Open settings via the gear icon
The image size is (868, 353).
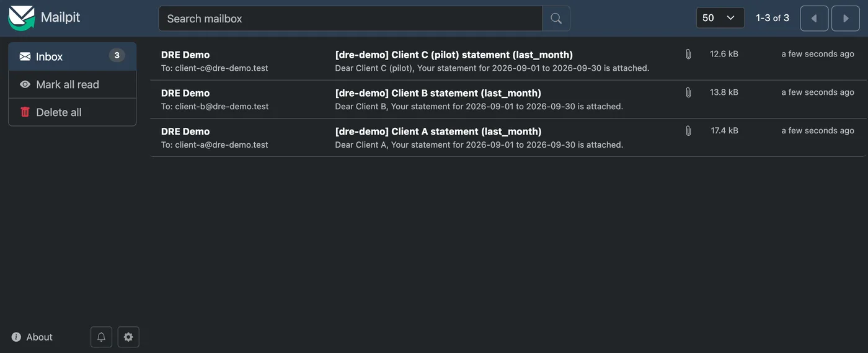click(128, 337)
